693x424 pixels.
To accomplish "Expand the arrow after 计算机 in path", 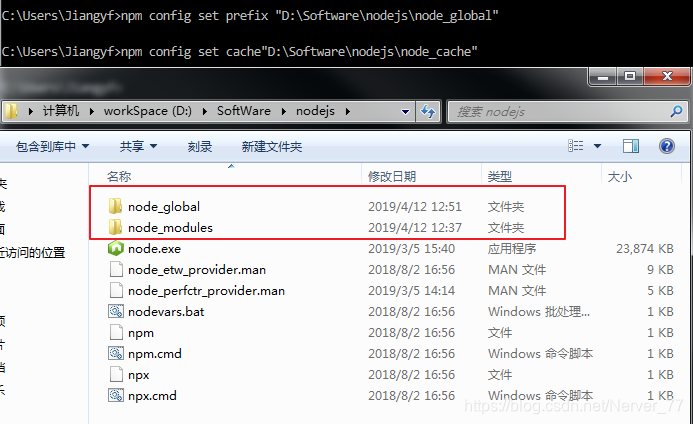I will [x=91, y=111].
